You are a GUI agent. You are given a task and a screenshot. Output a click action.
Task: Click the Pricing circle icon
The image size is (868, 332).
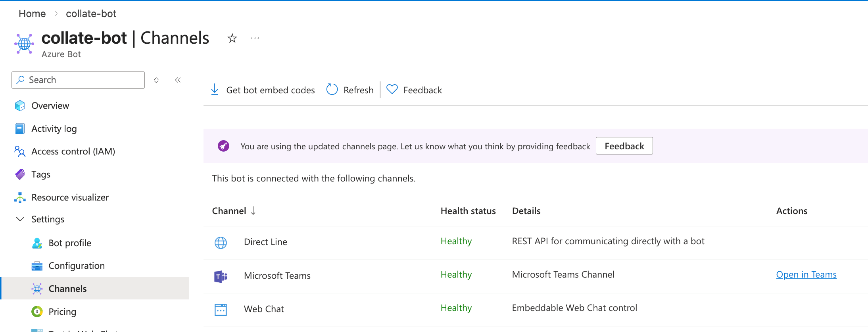point(37,312)
